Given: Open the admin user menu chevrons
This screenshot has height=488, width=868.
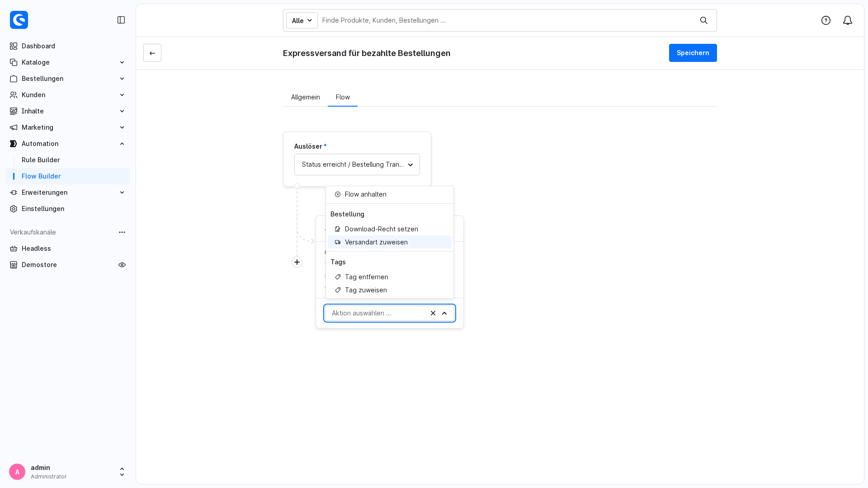Looking at the screenshot, I should point(122,472).
